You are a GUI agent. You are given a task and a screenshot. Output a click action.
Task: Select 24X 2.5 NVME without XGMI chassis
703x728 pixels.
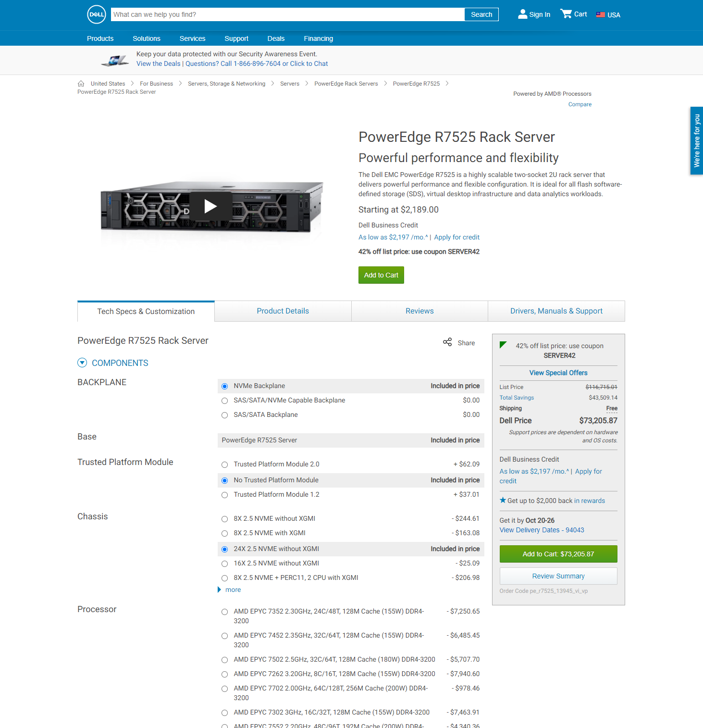224,549
